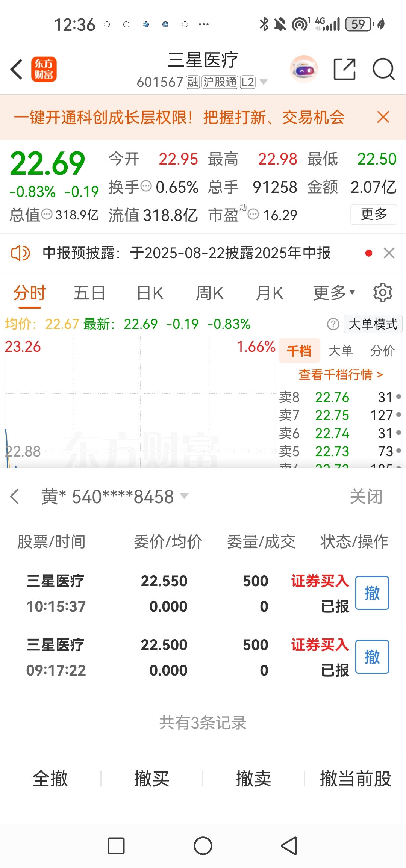The image size is (406, 868).
Task: Tap the 共有3条记录 footer text
Action: click(x=203, y=723)
